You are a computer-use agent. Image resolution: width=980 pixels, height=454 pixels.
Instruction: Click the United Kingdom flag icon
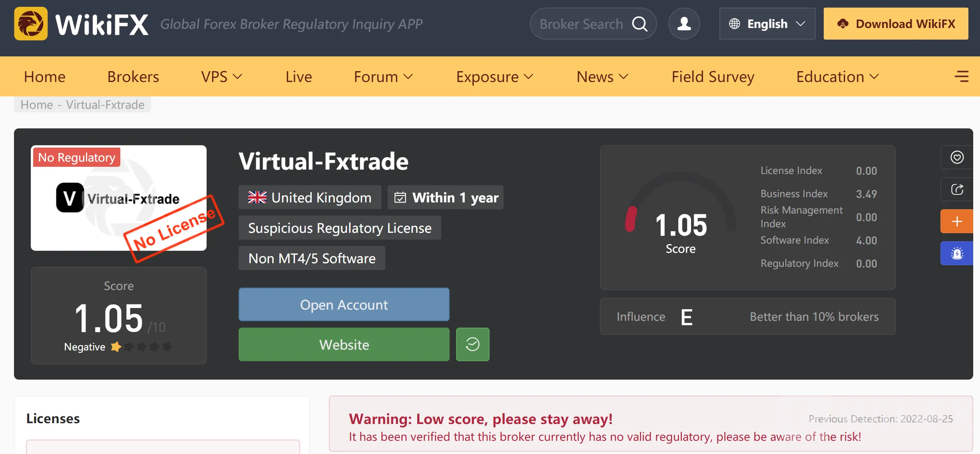tap(257, 197)
